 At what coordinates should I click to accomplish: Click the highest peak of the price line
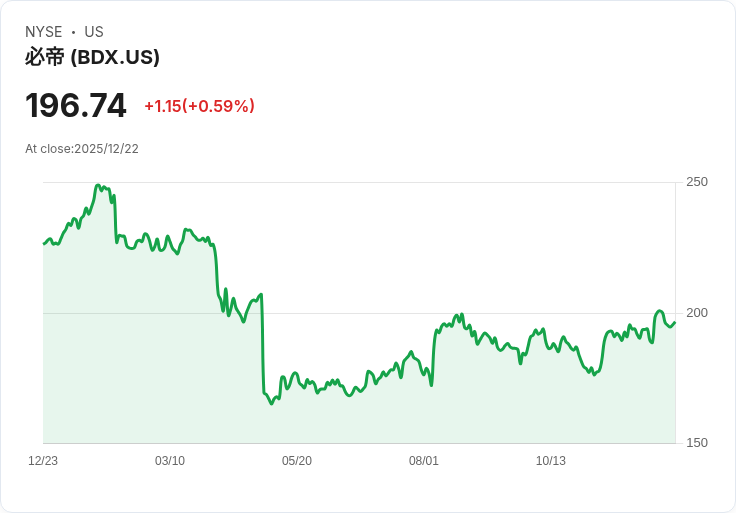tap(97, 185)
